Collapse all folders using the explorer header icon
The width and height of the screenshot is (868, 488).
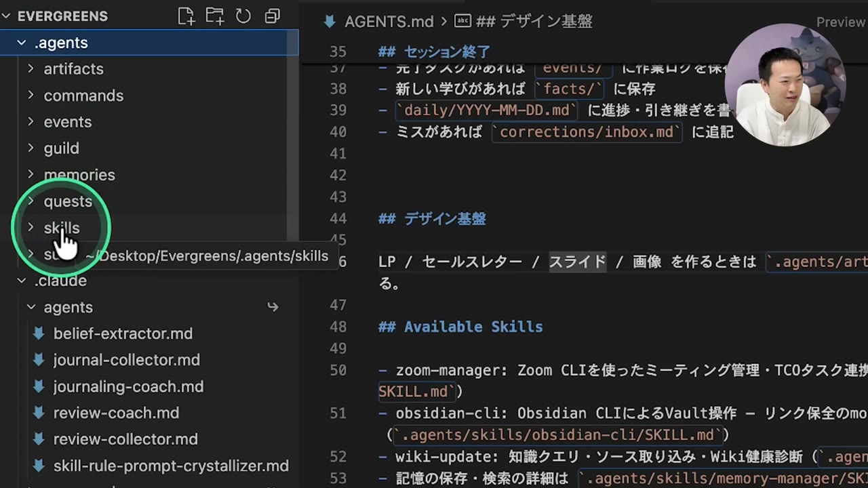(273, 16)
